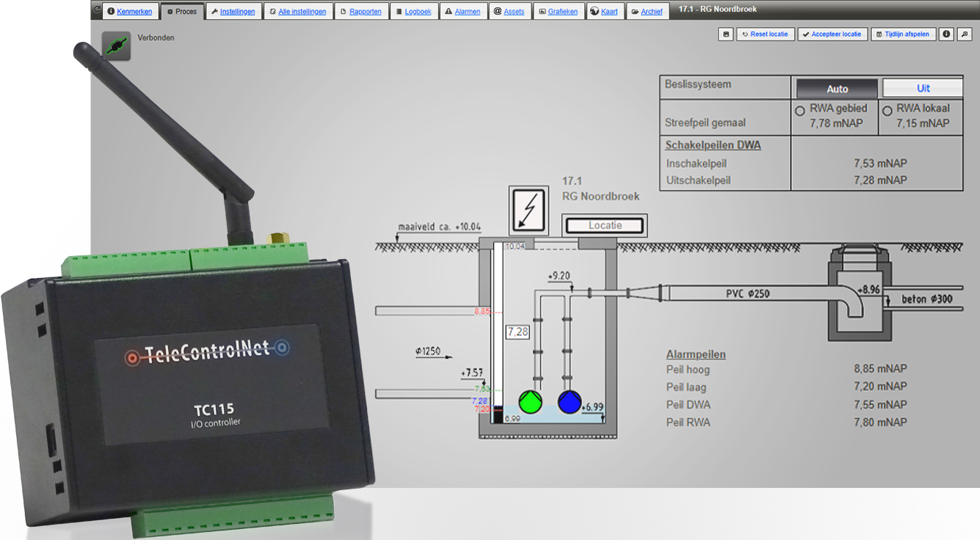Open the Instellingen tab
Screen dimensions: 980x540
[233, 11]
